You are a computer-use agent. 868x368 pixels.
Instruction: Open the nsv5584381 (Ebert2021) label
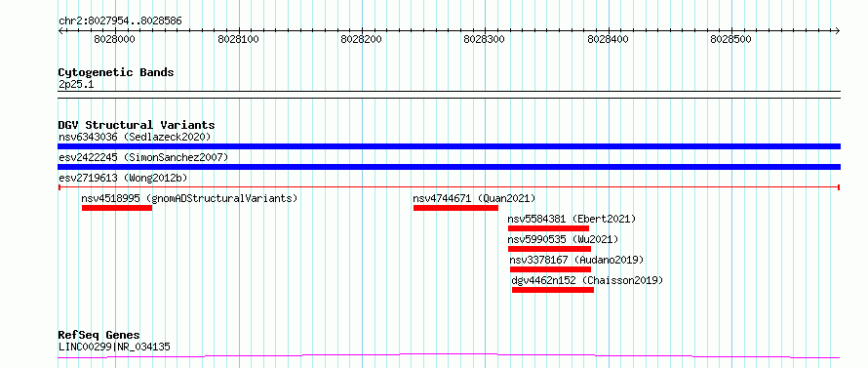coord(572,219)
